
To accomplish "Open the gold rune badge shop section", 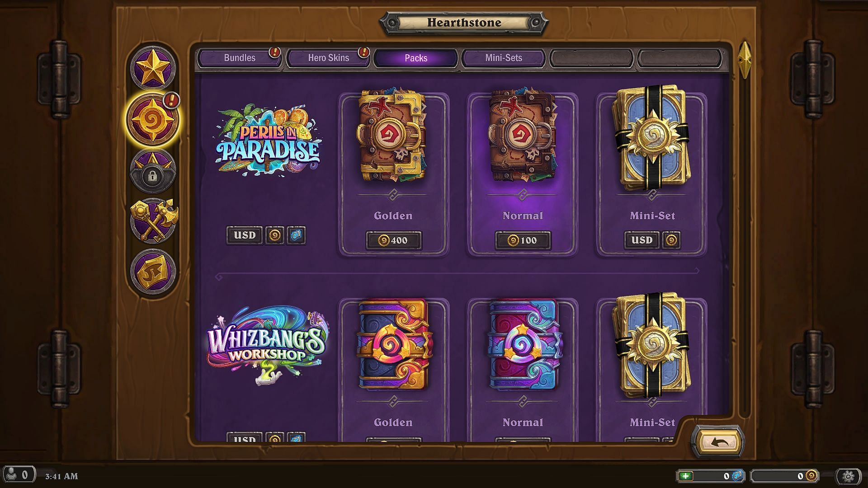I will (x=152, y=271).
